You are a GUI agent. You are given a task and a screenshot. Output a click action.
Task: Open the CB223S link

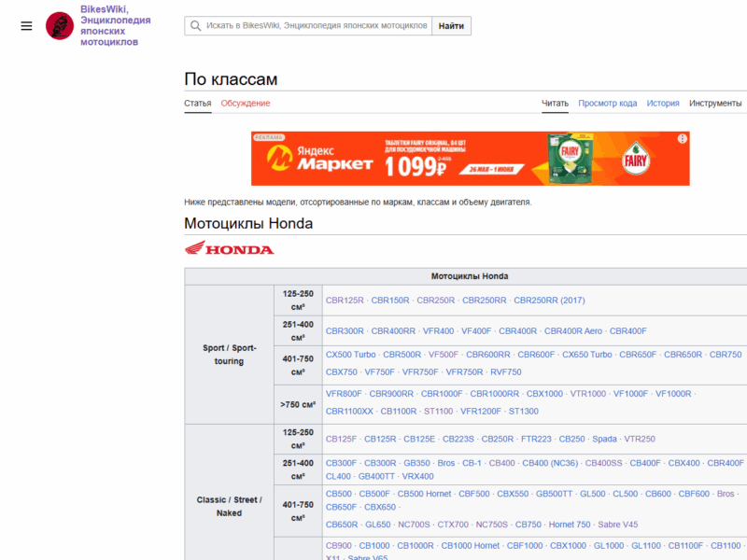pyautogui.click(x=458, y=439)
